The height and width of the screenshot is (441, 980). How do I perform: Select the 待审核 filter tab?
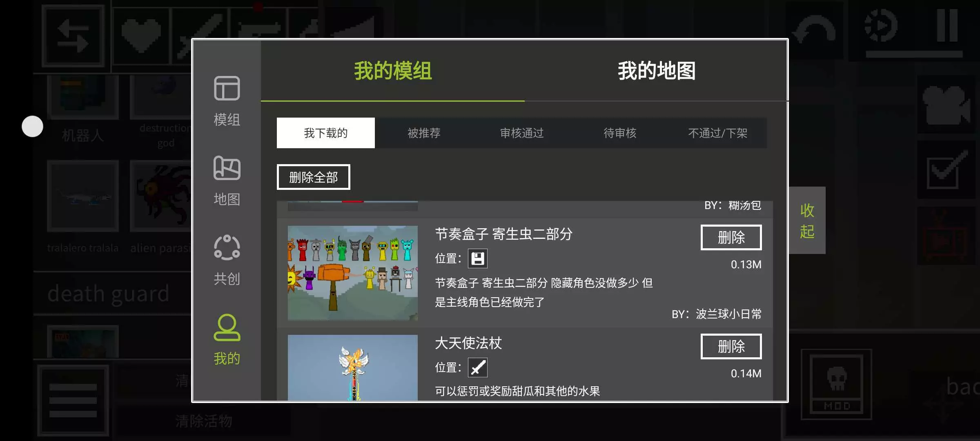(620, 133)
